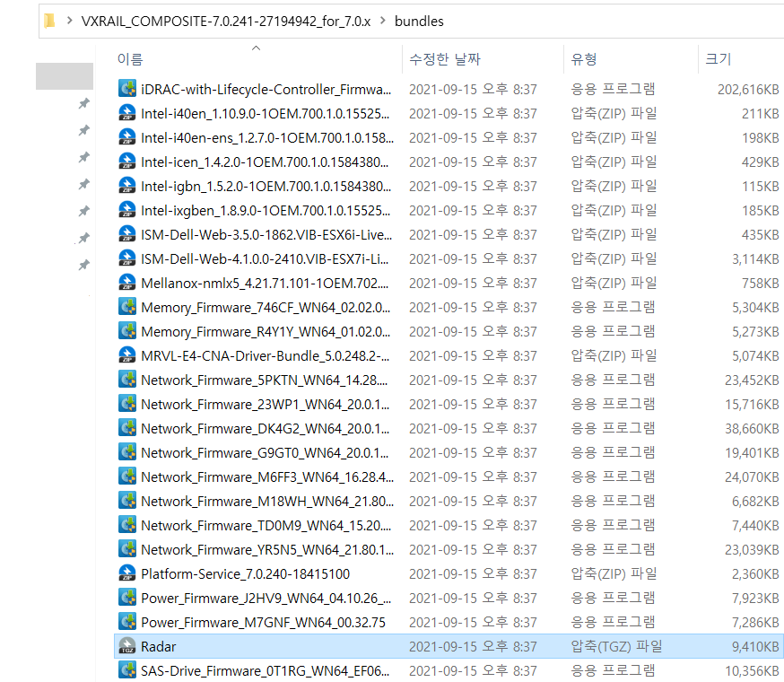Click the Memory_Firmware_746CF application icon
The image size is (784, 682).
click(127, 307)
